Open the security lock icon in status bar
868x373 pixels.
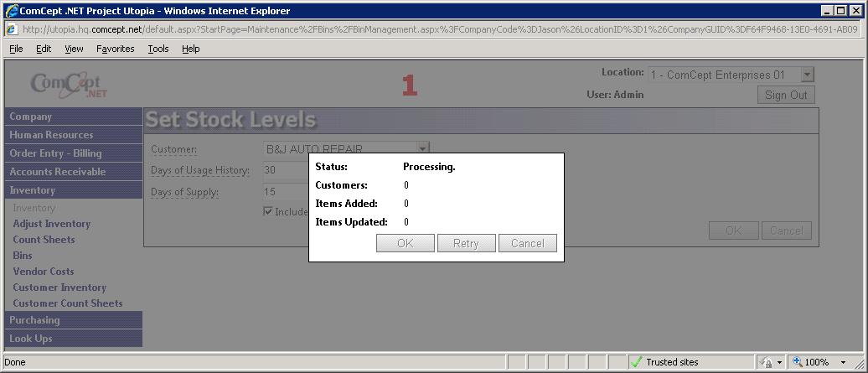pyautogui.click(x=766, y=362)
